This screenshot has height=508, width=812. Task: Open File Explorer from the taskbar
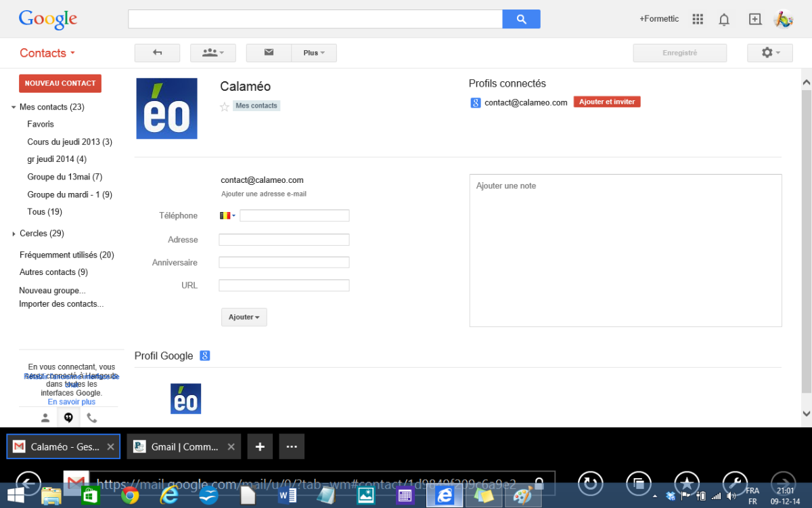tap(51, 496)
